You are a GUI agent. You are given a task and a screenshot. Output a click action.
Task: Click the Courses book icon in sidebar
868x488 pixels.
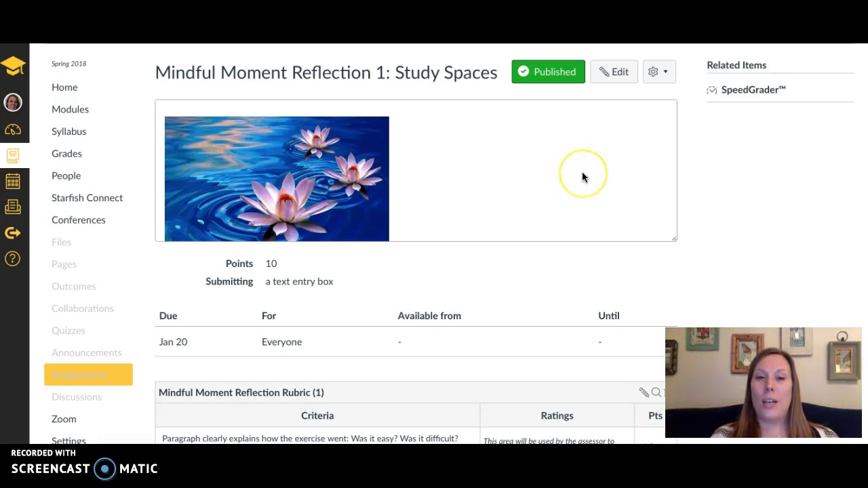click(x=13, y=156)
